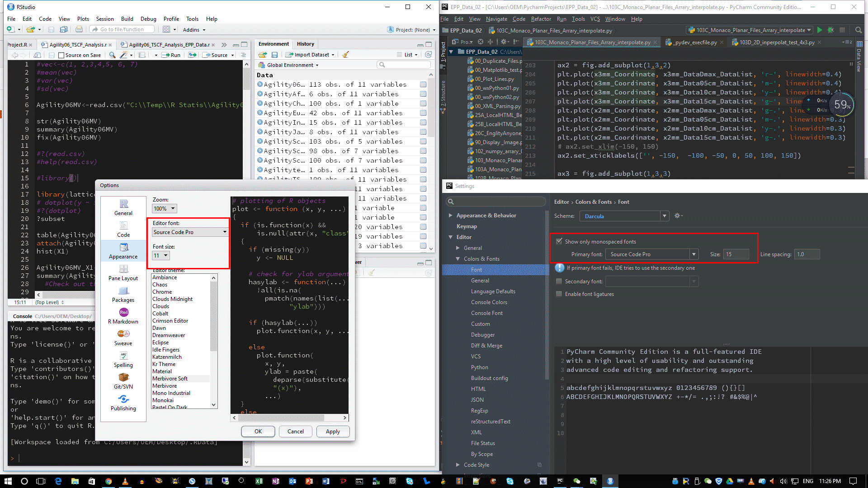This screenshot has width=868, height=488.
Task: Click the Size input field showing 15
Action: [x=736, y=254]
